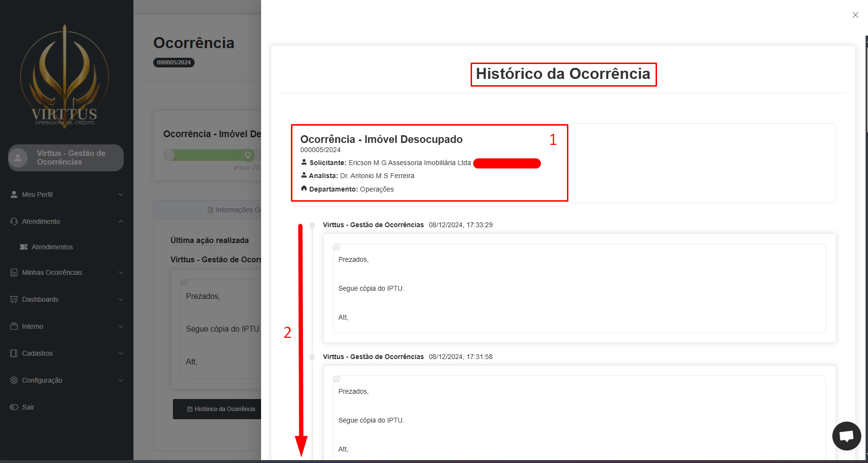This screenshot has width=868, height=463.
Task: Click the Atendimento headset icon
Action: tap(14, 221)
